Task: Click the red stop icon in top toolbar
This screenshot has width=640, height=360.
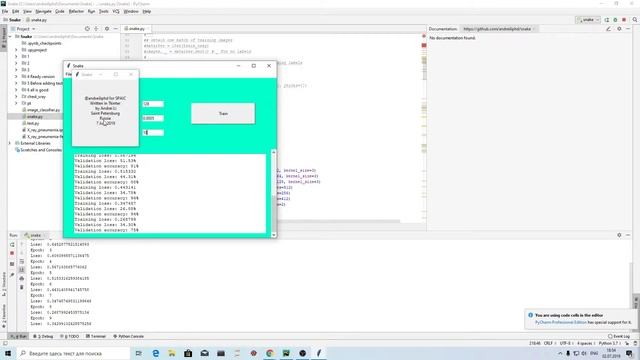Action: coord(624,20)
